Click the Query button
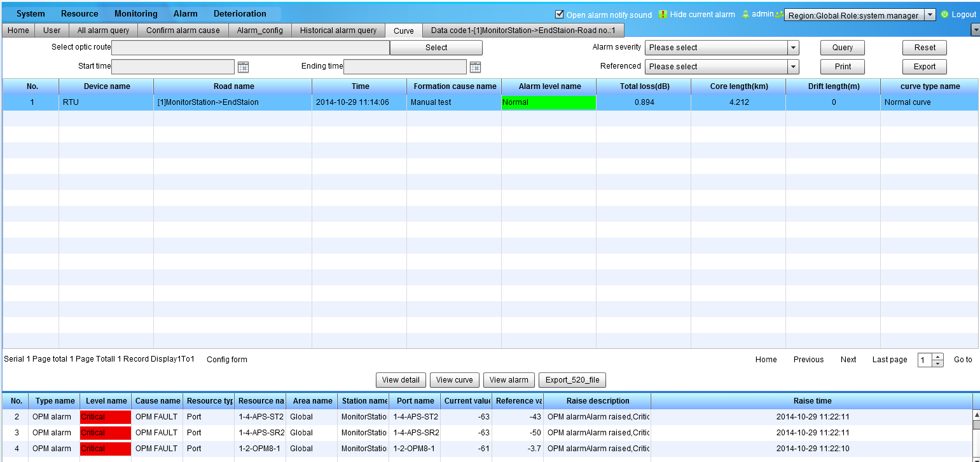980x462 pixels. tap(843, 48)
